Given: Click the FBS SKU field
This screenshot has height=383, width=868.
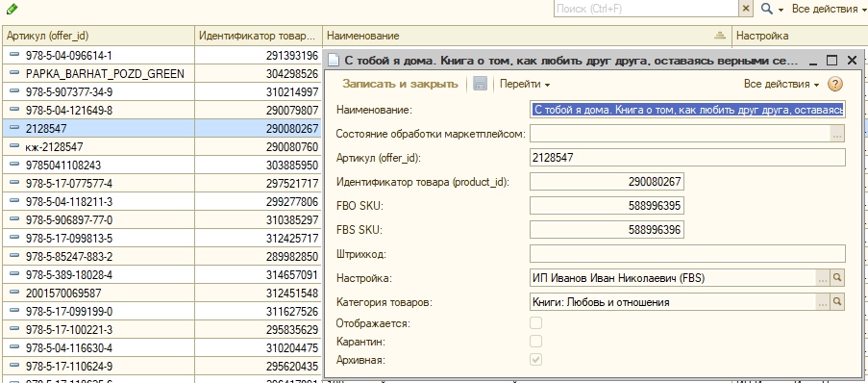Looking at the screenshot, I should pyautogui.click(x=607, y=229).
